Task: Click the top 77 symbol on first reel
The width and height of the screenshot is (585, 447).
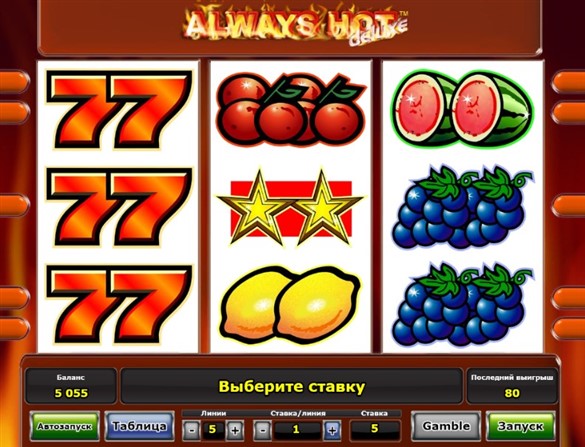Action: 119,109
